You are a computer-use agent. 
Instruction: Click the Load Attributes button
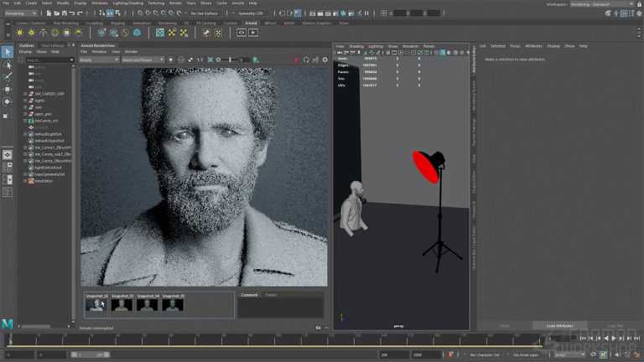[559, 325]
